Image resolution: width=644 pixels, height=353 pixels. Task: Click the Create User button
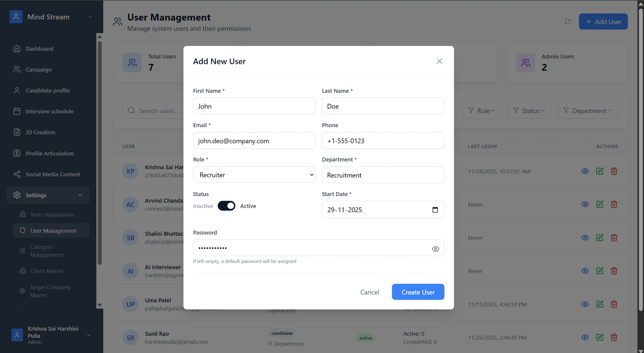click(x=418, y=292)
